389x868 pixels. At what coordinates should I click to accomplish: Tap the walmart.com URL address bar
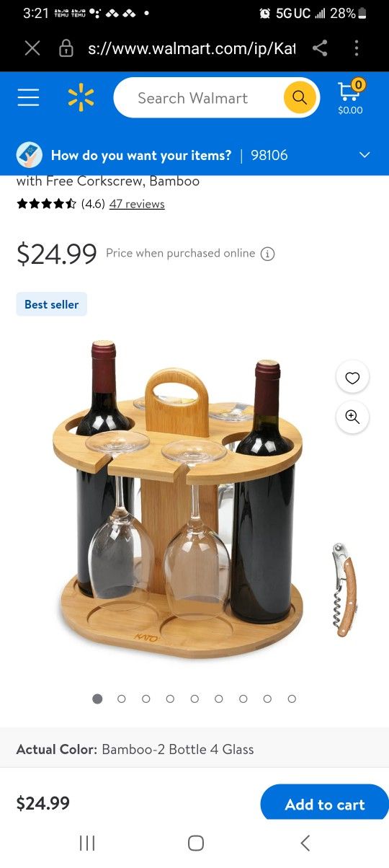(x=192, y=48)
